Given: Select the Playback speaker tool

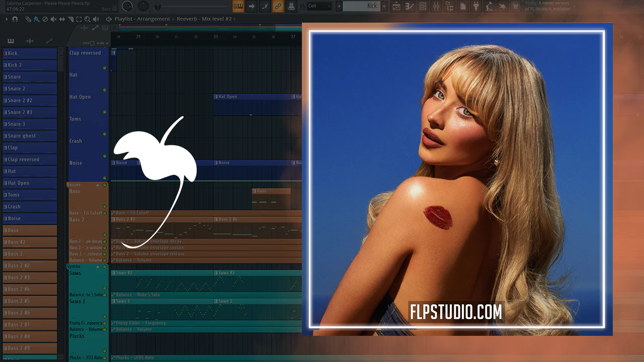Looking at the screenshot, I should click(x=96, y=19).
